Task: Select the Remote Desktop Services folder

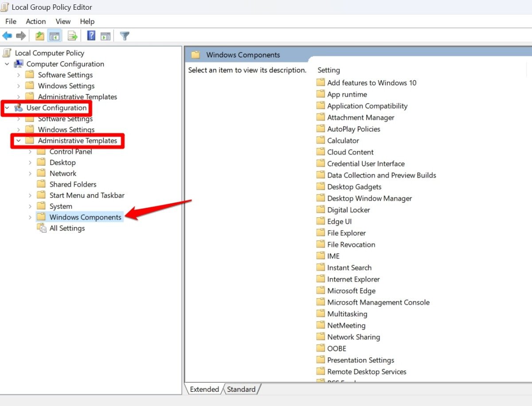Action: (367, 371)
